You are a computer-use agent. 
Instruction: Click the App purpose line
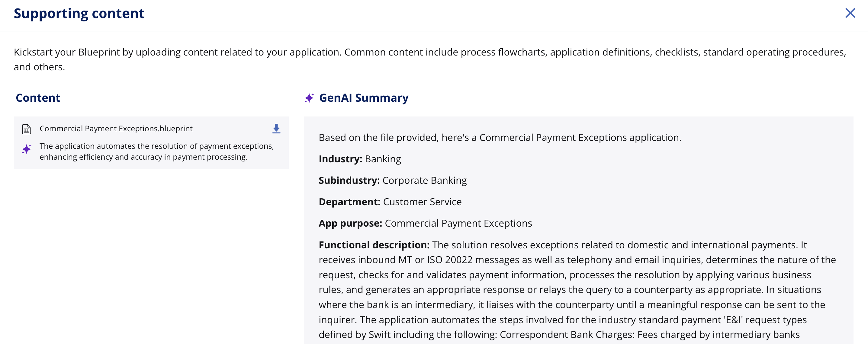pyautogui.click(x=425, y=223)
